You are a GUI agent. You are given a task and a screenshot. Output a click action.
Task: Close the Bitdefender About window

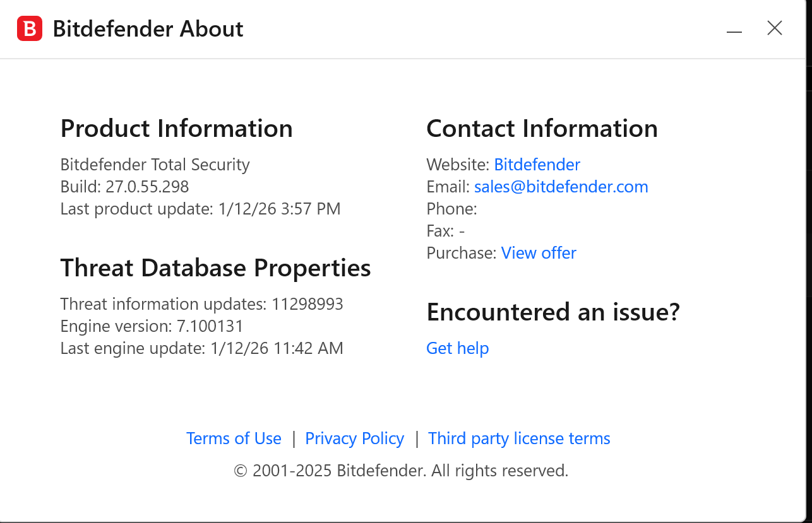(775, 28)
